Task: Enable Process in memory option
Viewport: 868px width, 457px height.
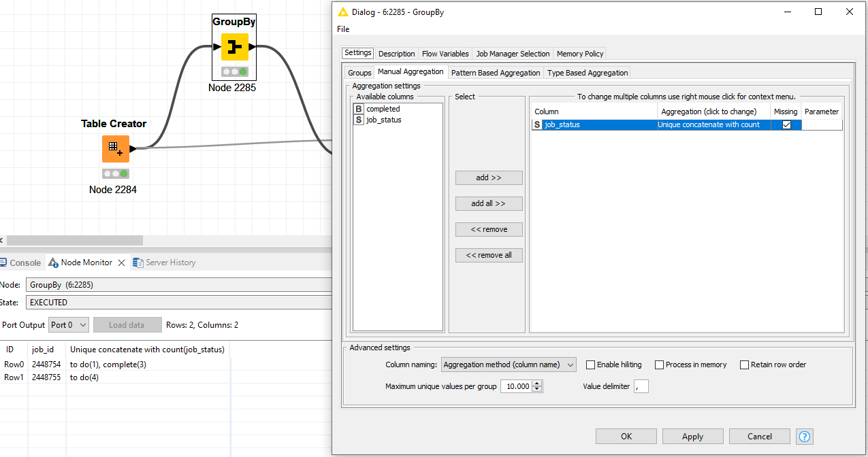Action: point(660,365)
